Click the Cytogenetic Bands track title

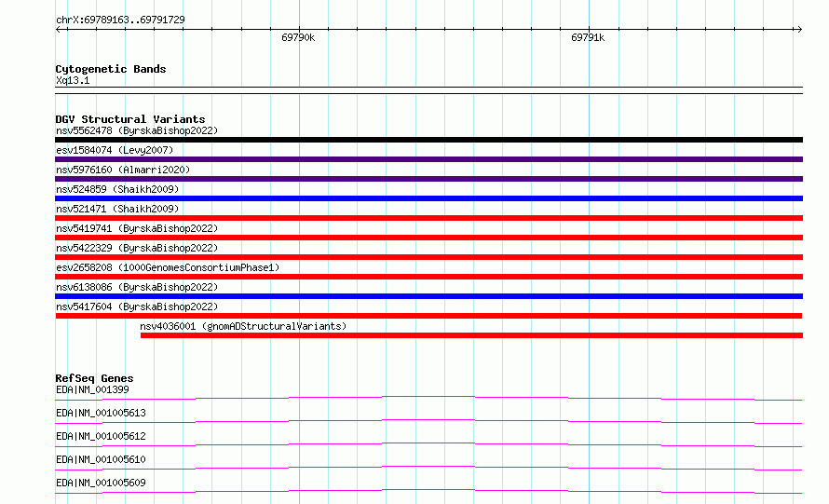[111, 69]
